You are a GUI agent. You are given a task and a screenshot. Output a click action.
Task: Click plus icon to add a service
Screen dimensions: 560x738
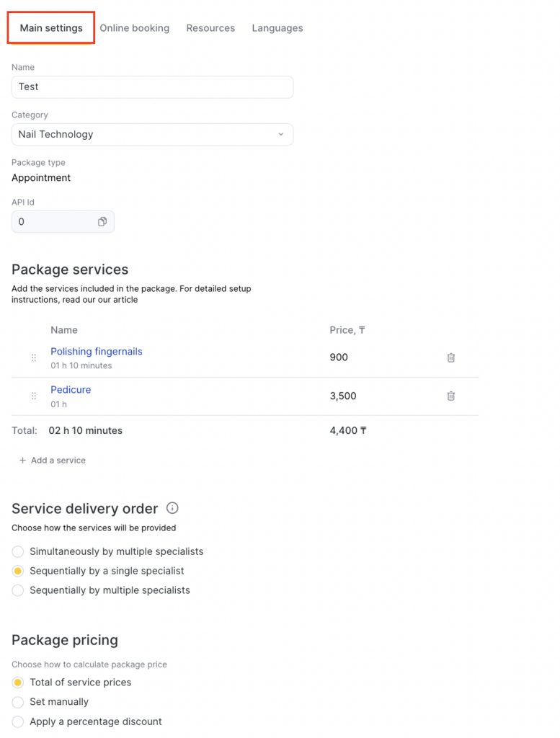[22, 461]
